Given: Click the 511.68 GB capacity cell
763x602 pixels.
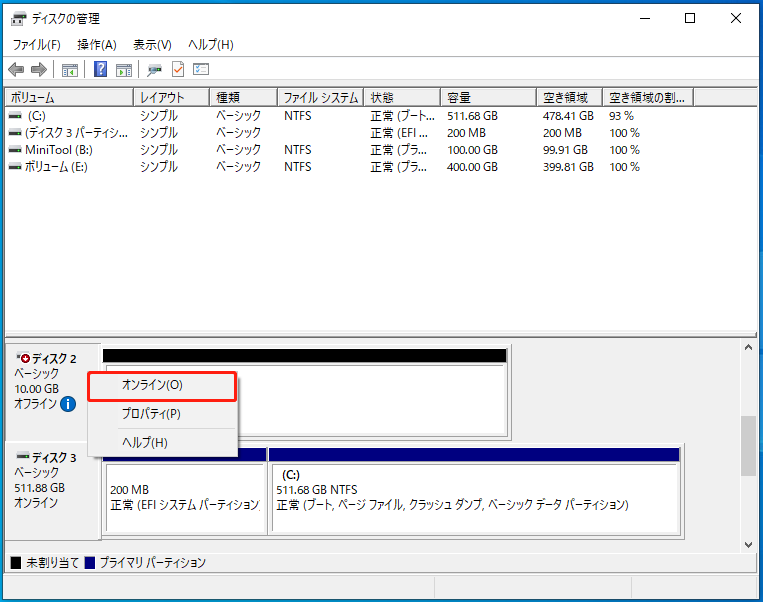Looking at the screenshot, I should pos(472,116).
